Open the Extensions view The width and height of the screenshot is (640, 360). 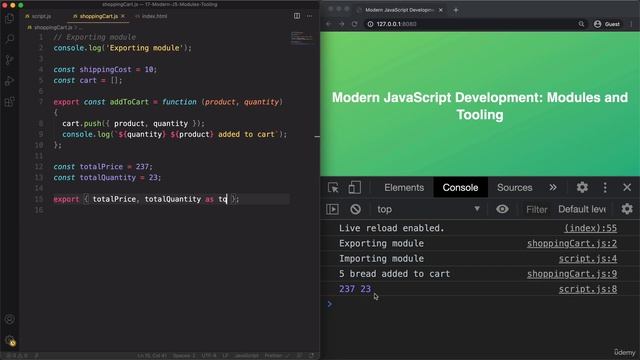pyautogui.click(x=9, y=101)
